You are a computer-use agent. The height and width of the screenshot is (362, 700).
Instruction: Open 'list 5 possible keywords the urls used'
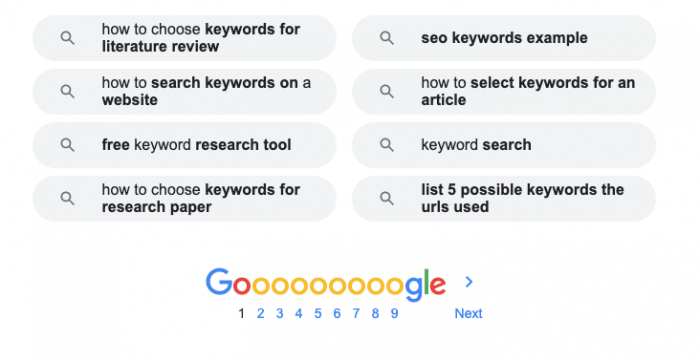[x=504, y=198]
